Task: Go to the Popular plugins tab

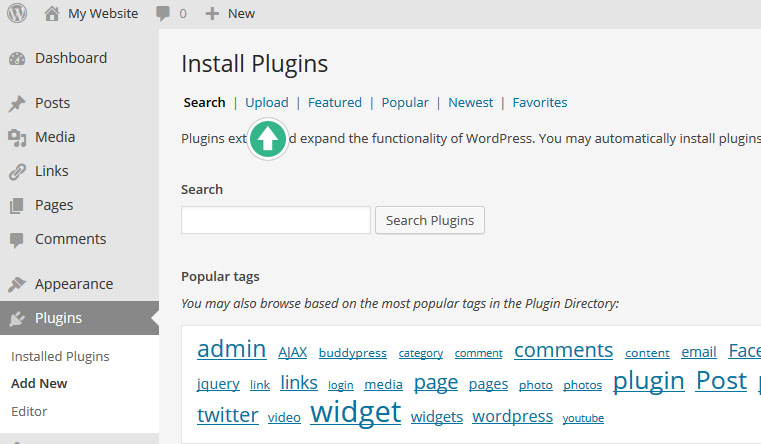Action: (x=405, y=102)
